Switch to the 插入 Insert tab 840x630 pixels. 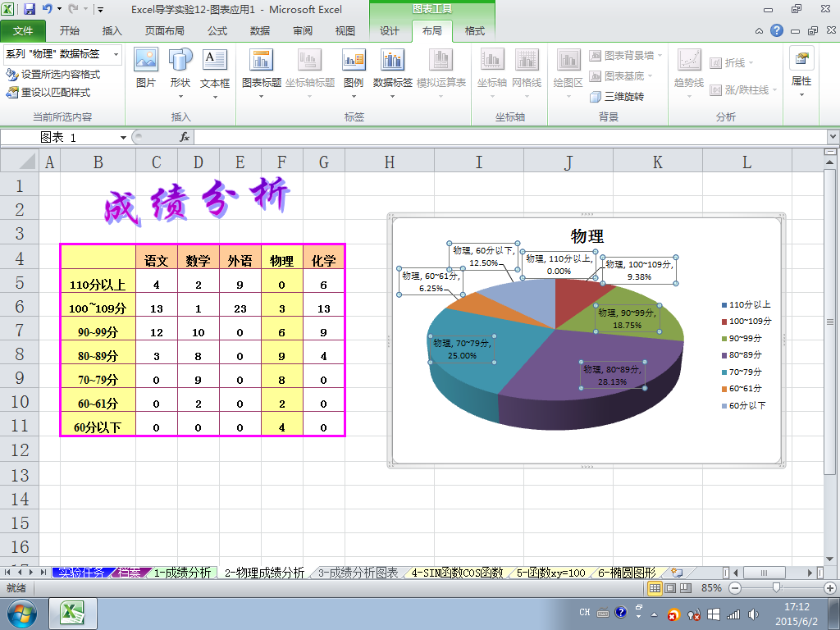click(x=112, y=31)
